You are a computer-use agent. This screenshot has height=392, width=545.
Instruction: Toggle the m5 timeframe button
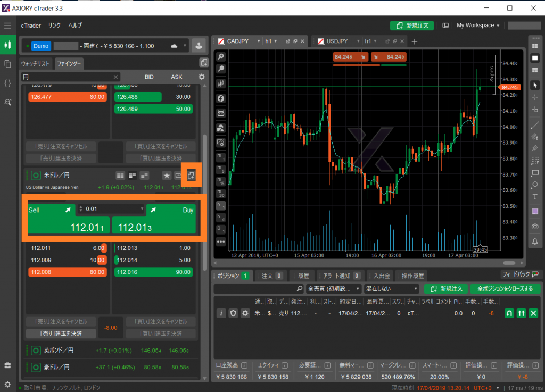point(221,170)
